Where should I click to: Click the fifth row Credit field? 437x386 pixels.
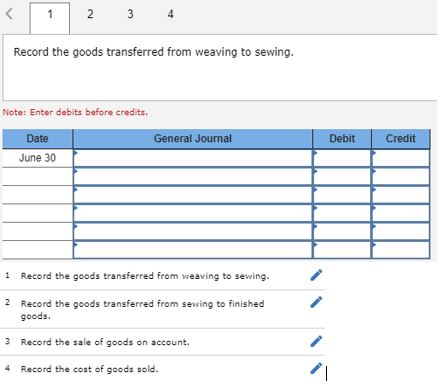pyautogui.click(x=401, y=231)
